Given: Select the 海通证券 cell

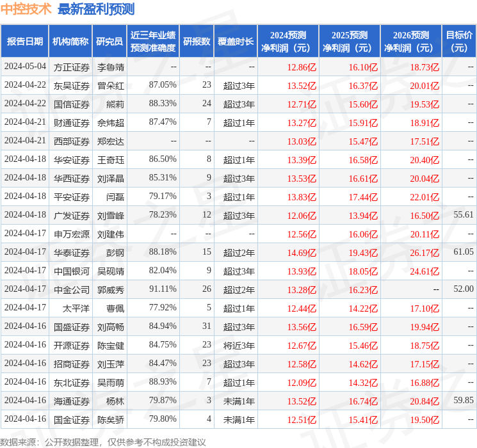Looking at the screenshot, I should coord(72,401).
